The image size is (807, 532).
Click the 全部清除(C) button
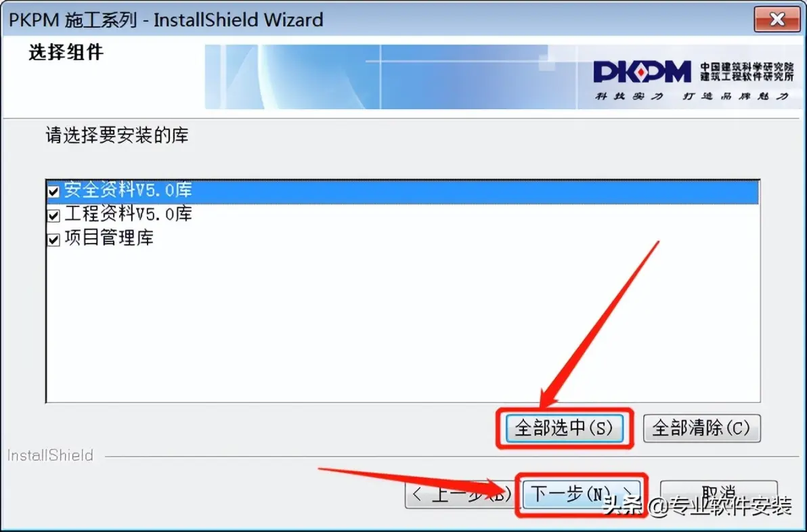(701, 428)
